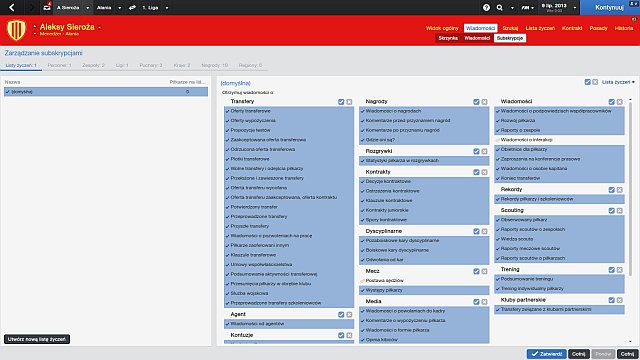Select all items in the Rozgrywki section
The height and width of the screenshot is (360, 640).
476,151
